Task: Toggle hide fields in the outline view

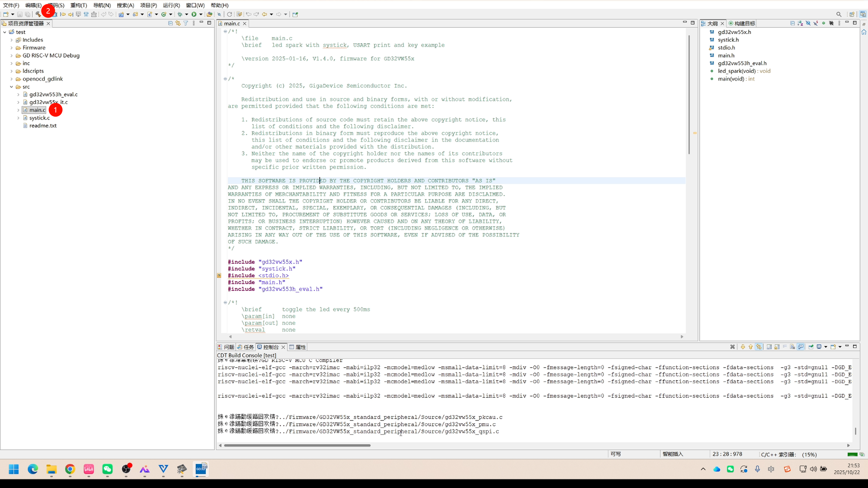Action: click(x=808, y=23)
